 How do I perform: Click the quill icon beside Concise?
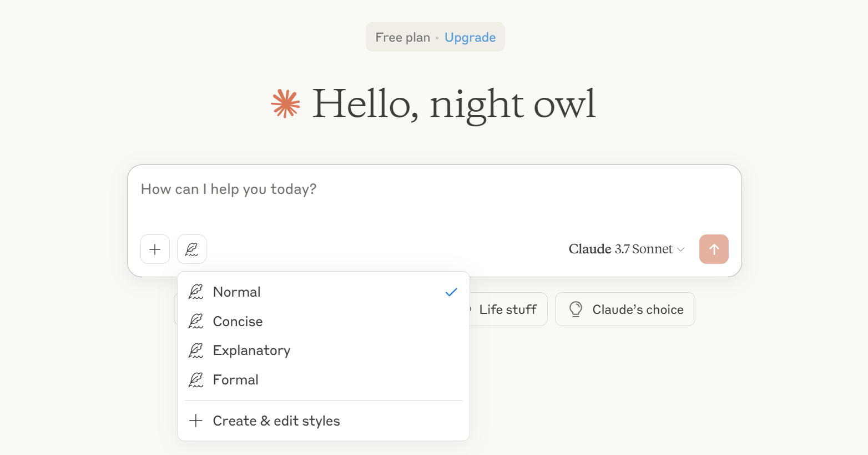[x=196, y=321]
